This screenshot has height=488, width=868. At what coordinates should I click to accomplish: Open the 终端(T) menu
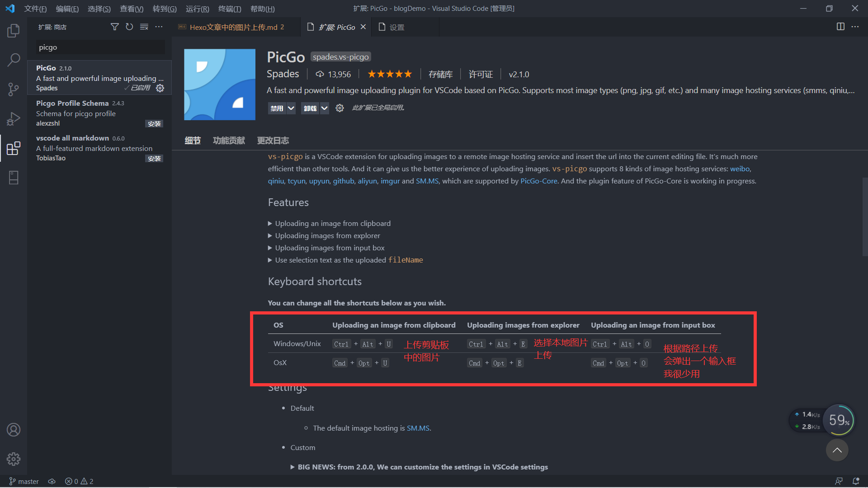[x=230, y=9]
